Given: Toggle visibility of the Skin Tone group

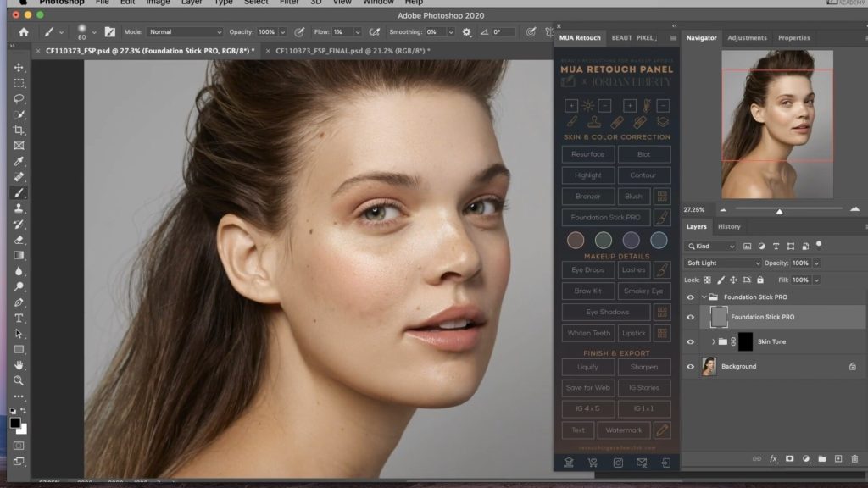Looking at the screenshot, I should pyautogui.click(x=691, y=341).
